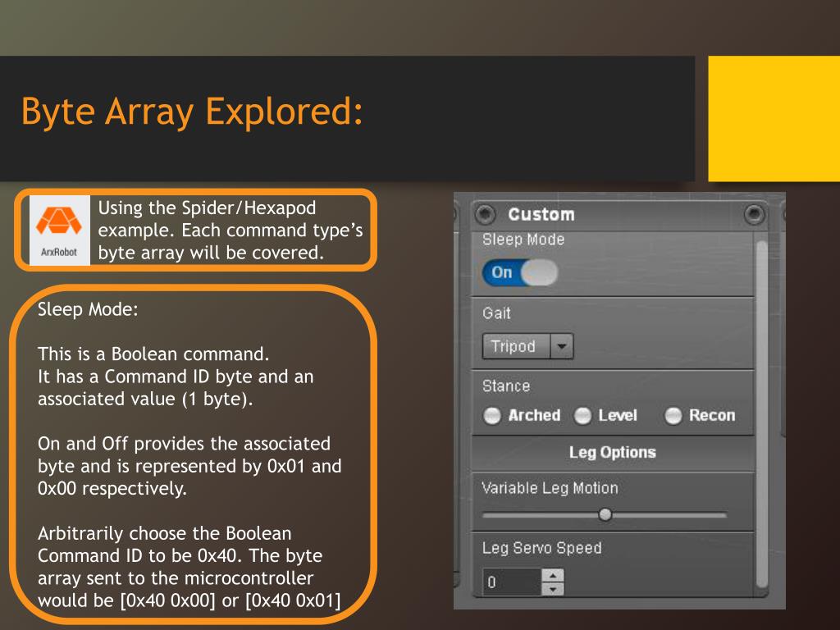Select the Arched stance radio button

click(492, 416)
